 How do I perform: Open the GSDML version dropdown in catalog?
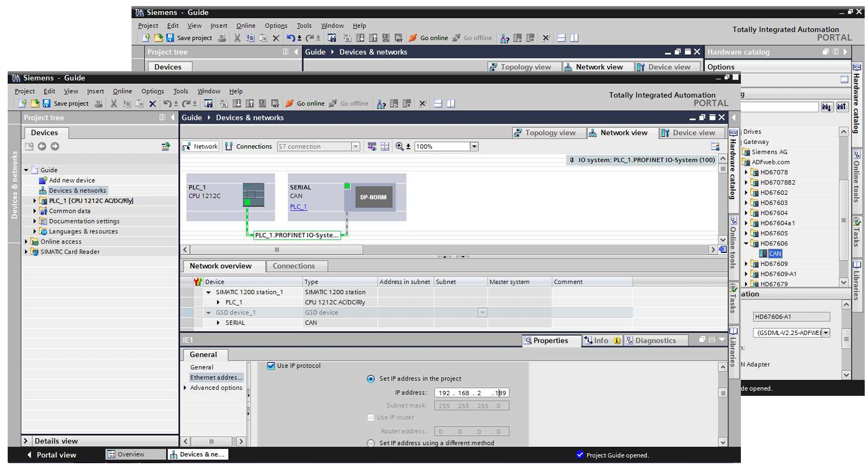[x=826, y=333]
